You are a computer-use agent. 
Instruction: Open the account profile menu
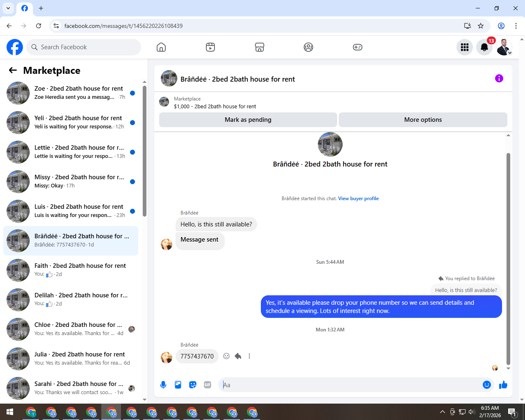504,47
